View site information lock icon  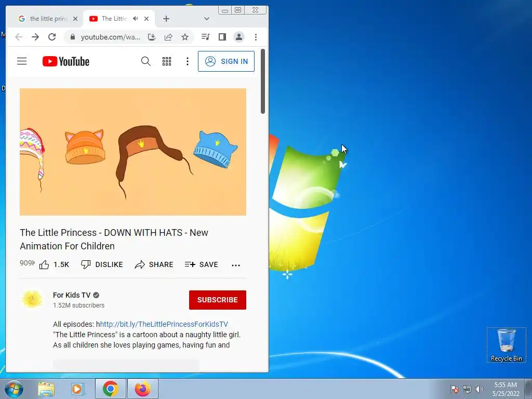click(x=73, y=37)
